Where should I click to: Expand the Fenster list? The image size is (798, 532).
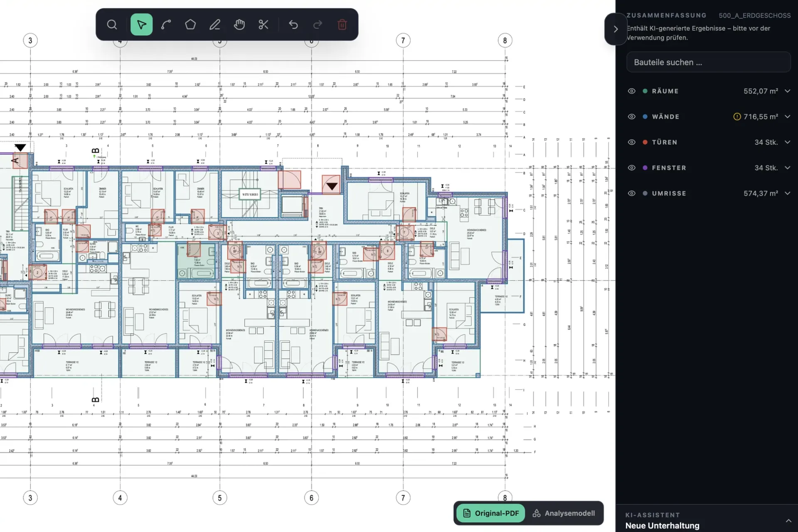787,168
